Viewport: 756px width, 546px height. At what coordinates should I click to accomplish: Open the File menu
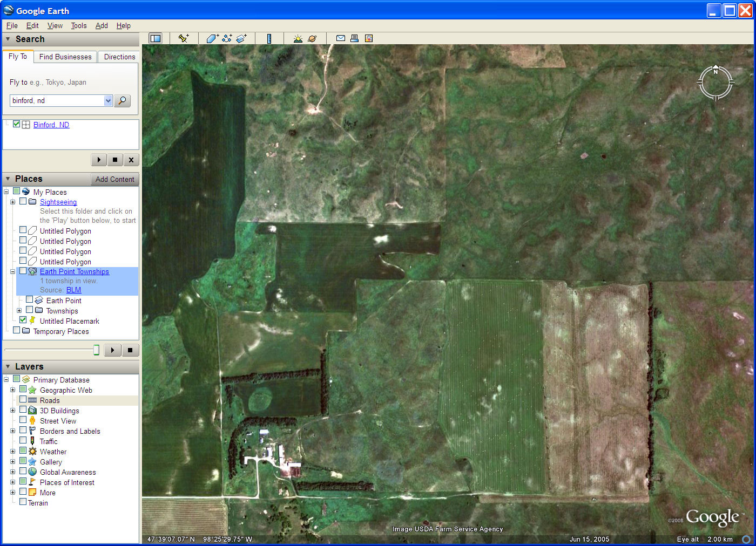click(12, 25)
